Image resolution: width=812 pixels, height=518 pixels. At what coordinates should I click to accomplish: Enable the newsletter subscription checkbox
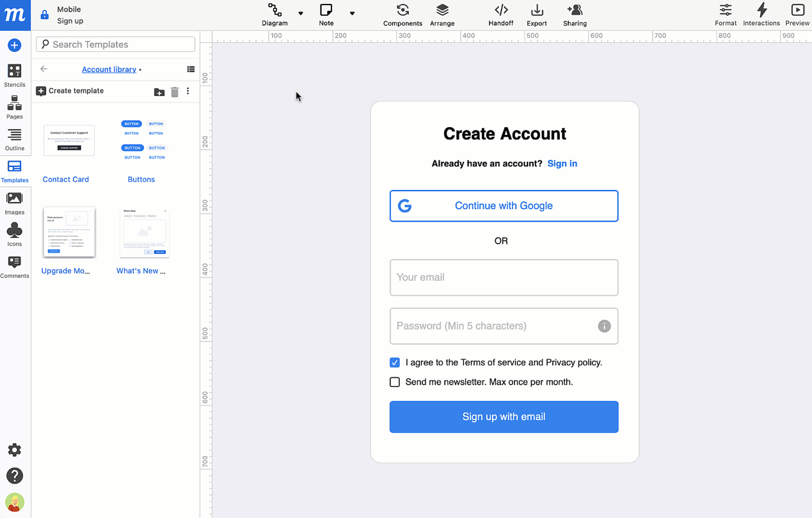point(395,382)
